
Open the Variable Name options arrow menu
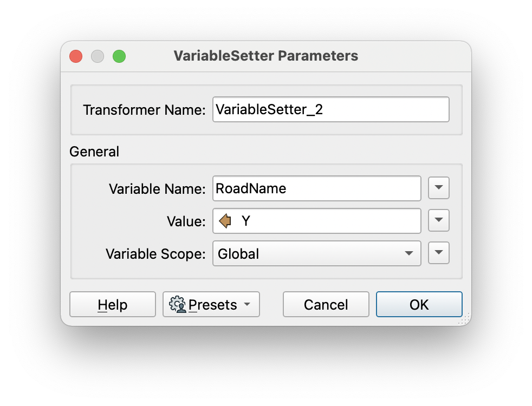[439, 188]
